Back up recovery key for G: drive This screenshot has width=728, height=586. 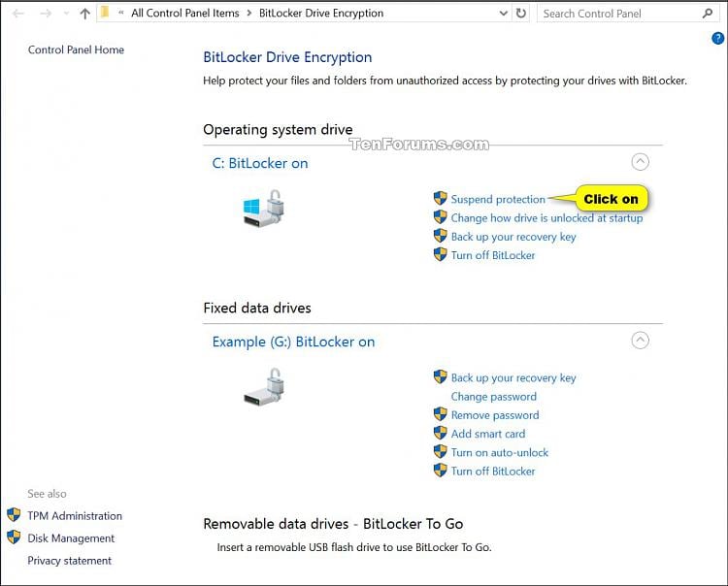513,378
